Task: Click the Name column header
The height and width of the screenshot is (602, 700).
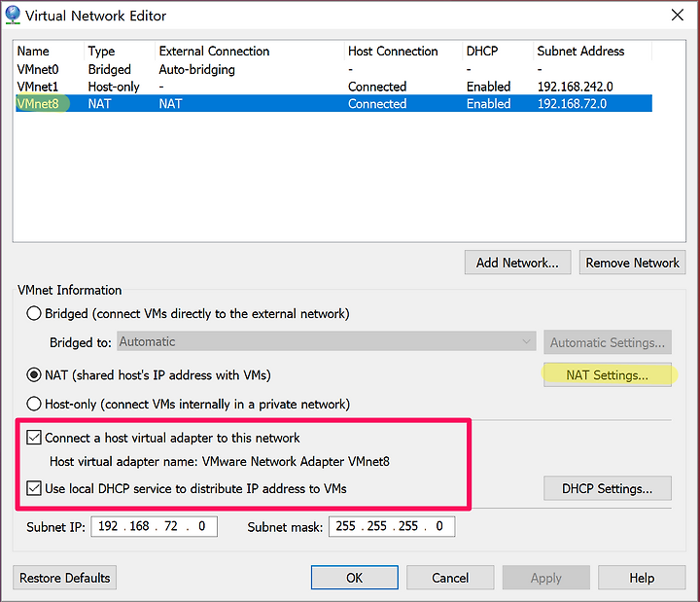Action: pyautogui.click(x=50, y=51)
